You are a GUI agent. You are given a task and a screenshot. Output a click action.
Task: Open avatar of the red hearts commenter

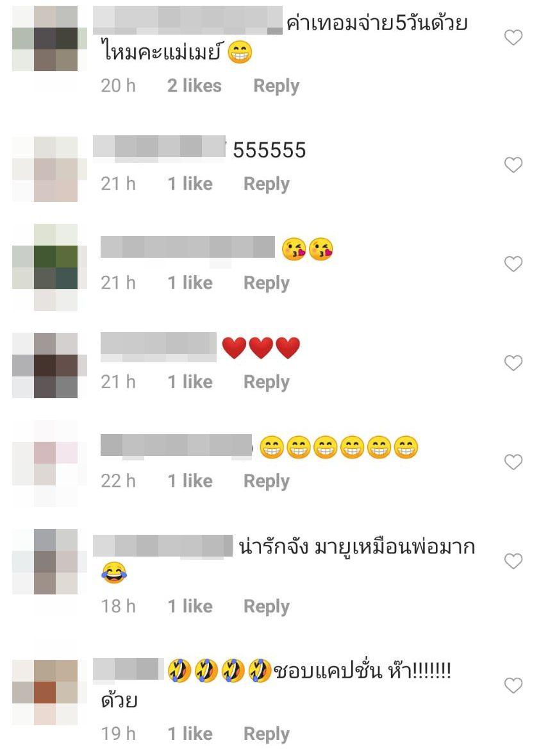coord(48,365)
